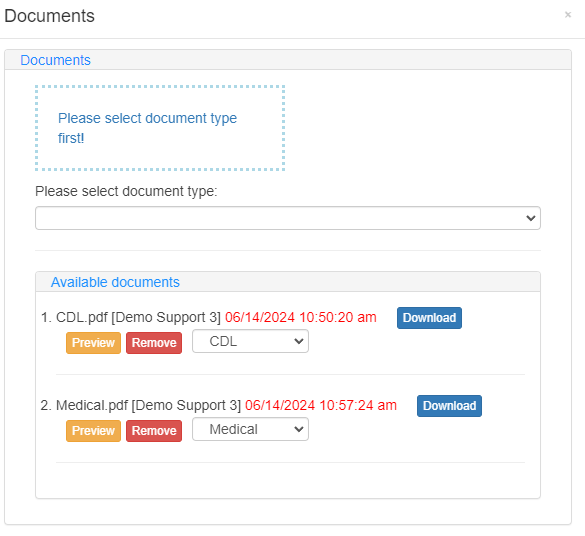Remove the CDL.pdf document
Screen dimensions: 585x536
[x=154, y=343]
